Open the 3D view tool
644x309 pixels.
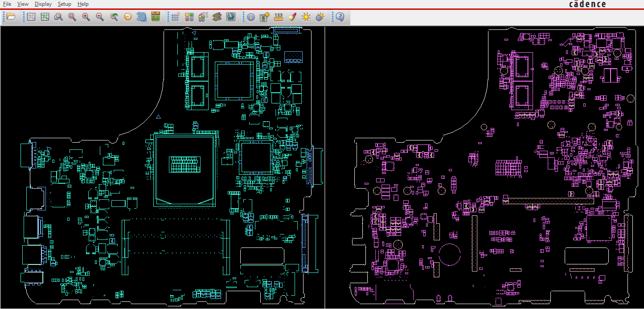142,17
